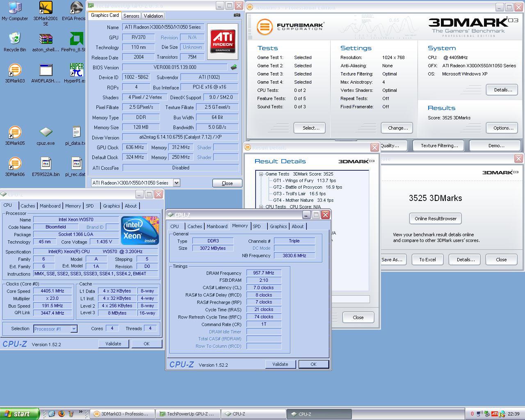The image size is (525, 420).
Task: Open My Computer desktop icon
Action: point(15,11)
